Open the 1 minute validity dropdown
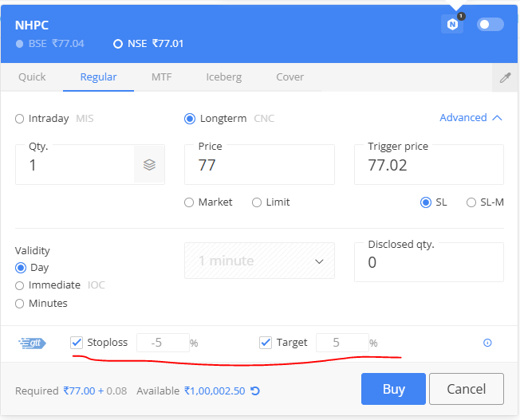This screenshot has height=420, width=520. pyautogui.click(x=259, y=261)
